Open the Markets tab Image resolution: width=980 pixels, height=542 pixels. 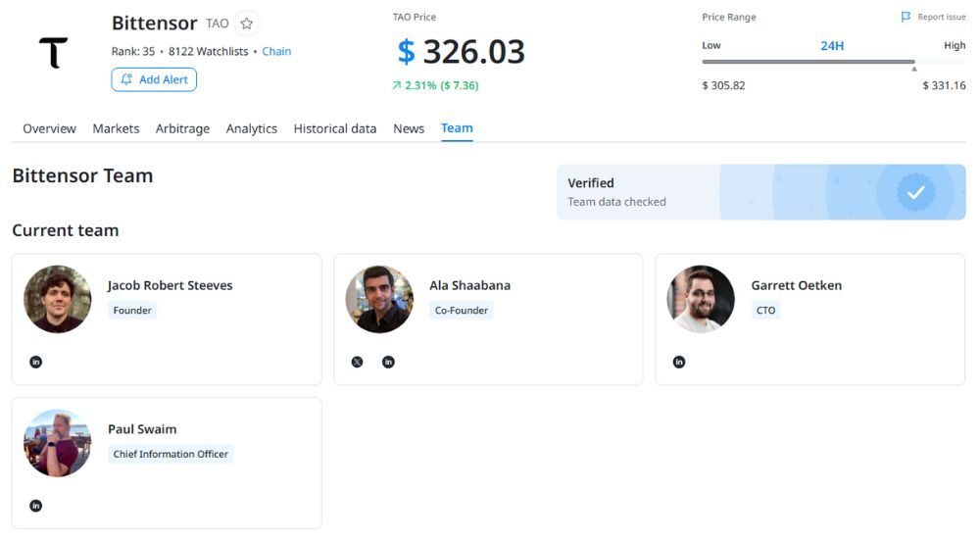(116, 128)
